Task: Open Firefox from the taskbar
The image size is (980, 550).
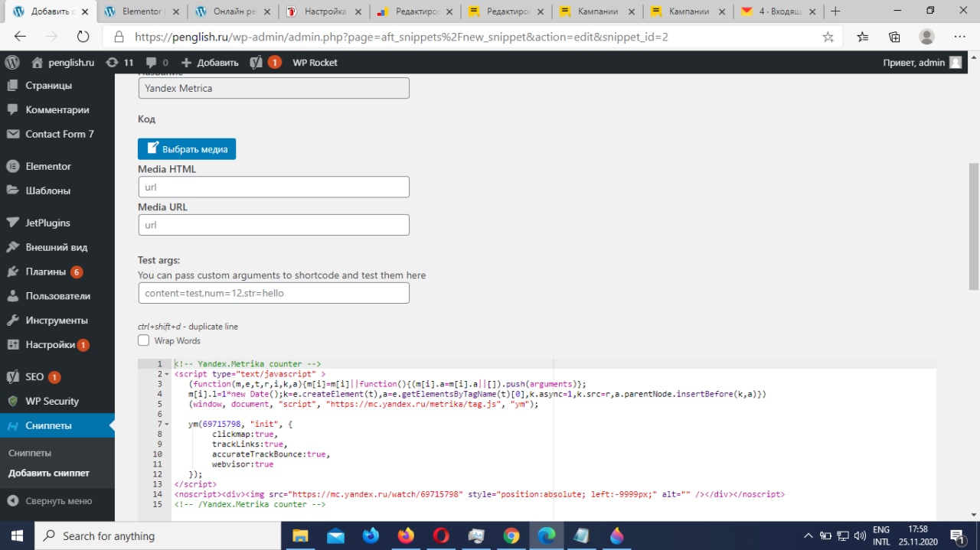Action: pyautogui.click(x=406, y=535)
